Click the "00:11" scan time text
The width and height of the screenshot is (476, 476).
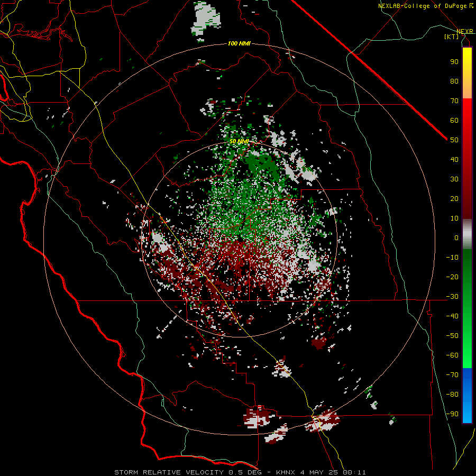pyautogui.click(x=354, y=472)
